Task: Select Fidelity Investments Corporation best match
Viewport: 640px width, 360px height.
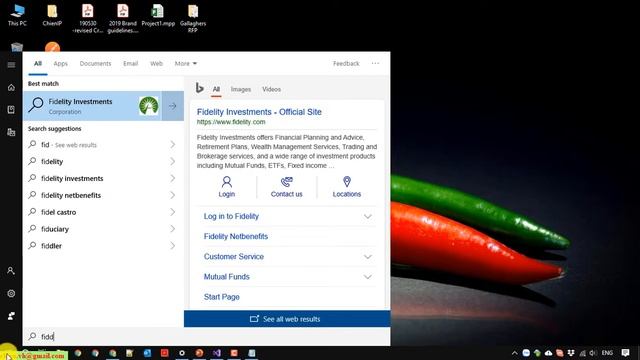Action: [93, 106]
